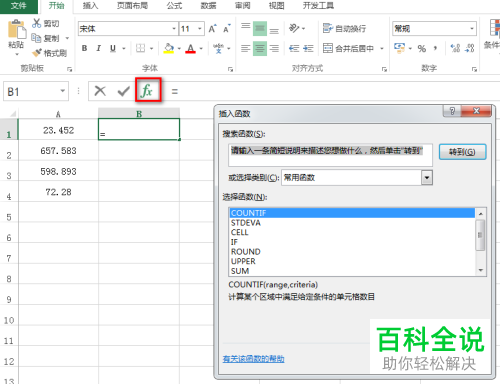
Task: Select top align icon
Action: [x=246, y=26]
